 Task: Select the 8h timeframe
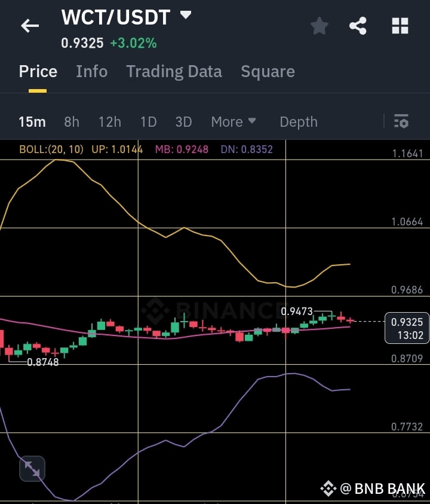pyautogui.click(x=72, y=122)
